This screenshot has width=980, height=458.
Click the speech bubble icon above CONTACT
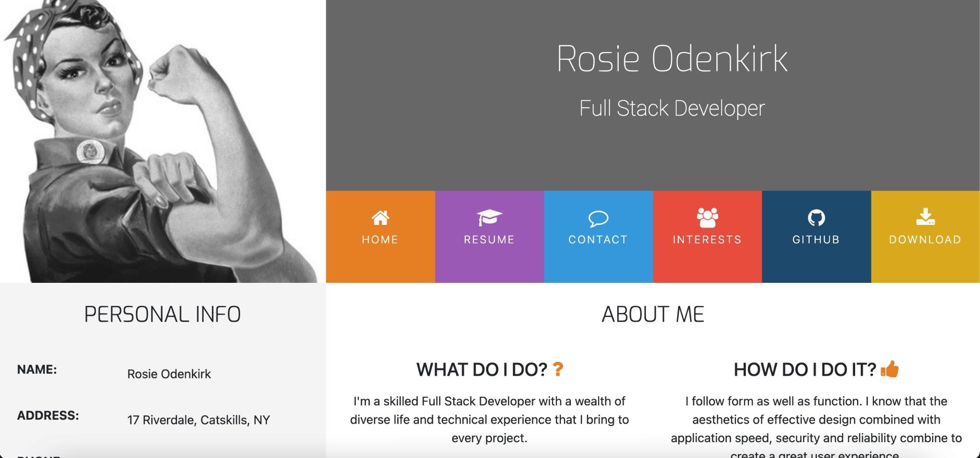click(x=598, y=219)
